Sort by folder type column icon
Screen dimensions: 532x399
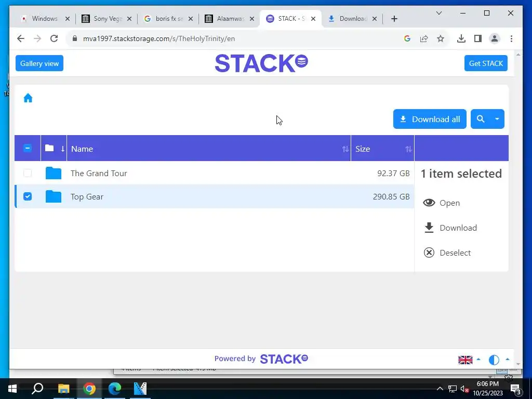[x=54, y=148]
